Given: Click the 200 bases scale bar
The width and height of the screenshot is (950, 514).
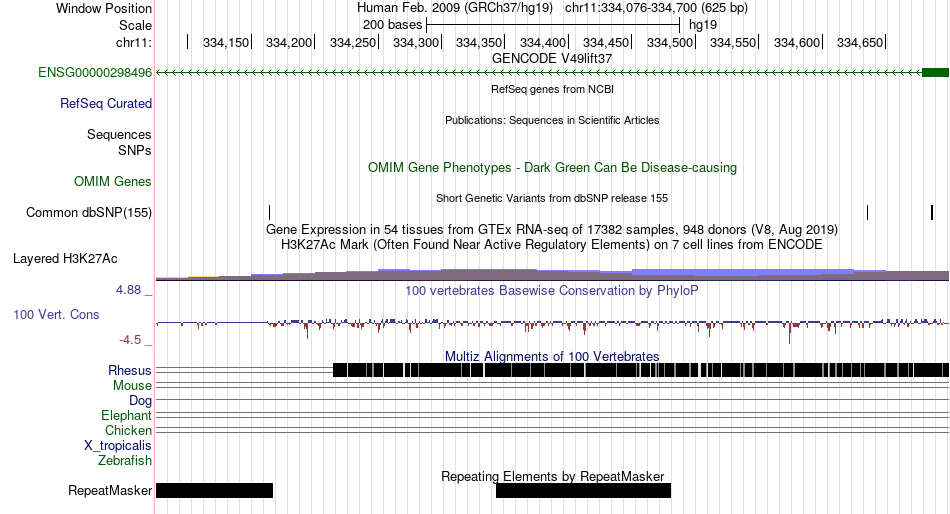Looking at the screenshot, I should pyautogui.click(x=553, y=25).
